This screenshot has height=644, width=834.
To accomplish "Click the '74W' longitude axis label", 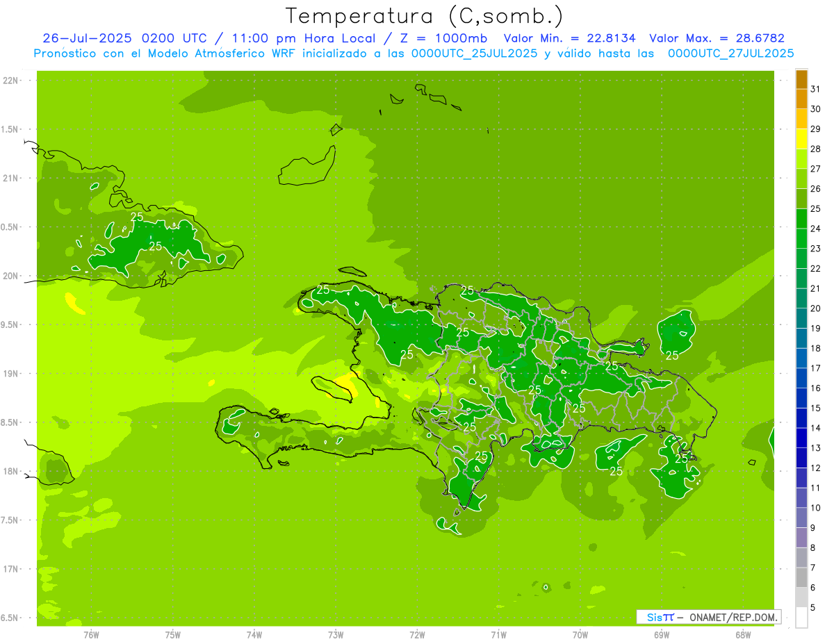I will click(x=254, y=635).
